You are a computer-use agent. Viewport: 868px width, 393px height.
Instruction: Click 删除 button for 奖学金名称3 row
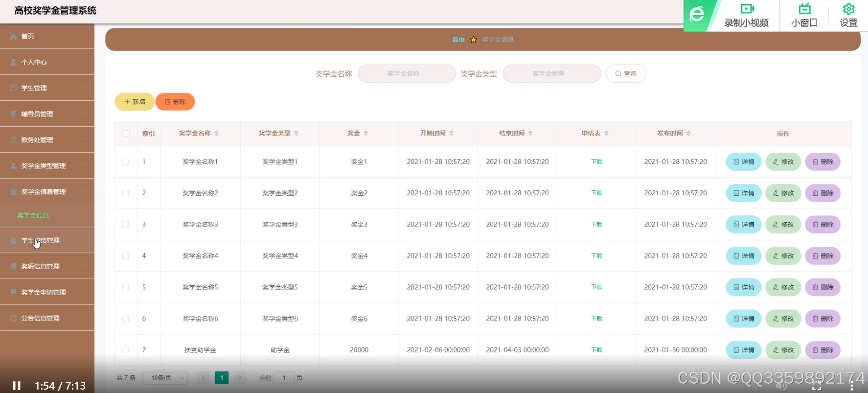[822, 225]
